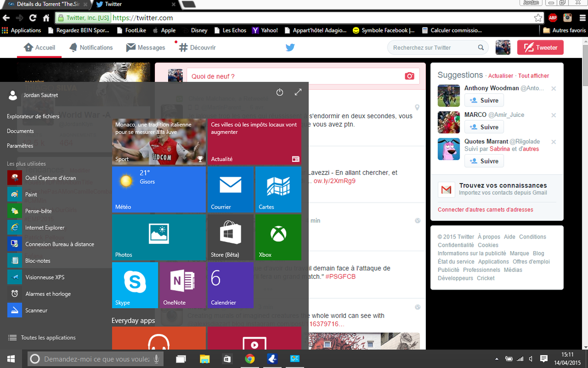The image size is (588, 368).
Task: Dismiss Anthony Woodman suggestion
Action: click(554, 89)
